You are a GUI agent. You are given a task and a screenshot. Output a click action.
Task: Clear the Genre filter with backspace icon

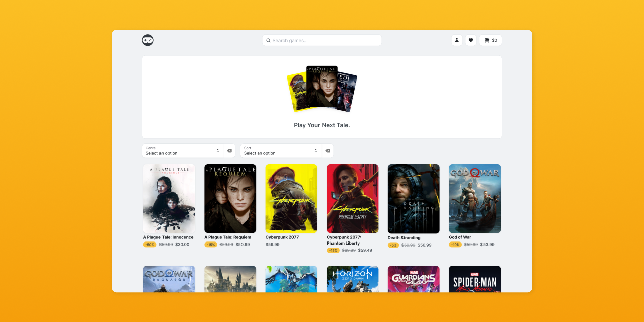coord(229,151)
